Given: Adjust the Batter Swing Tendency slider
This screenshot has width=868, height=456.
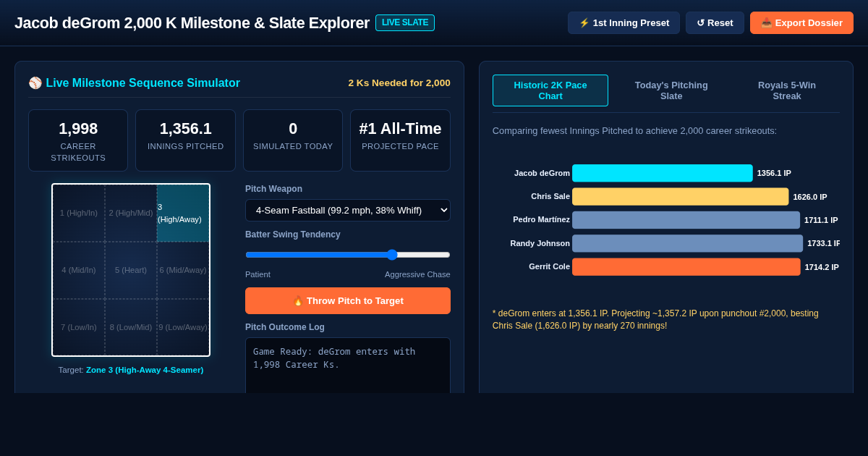Looking at the screenshot, I should click(348, 255).
